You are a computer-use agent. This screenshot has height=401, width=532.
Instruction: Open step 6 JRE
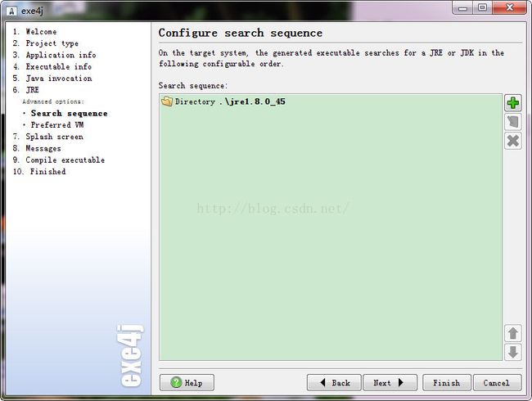point(26,89)
